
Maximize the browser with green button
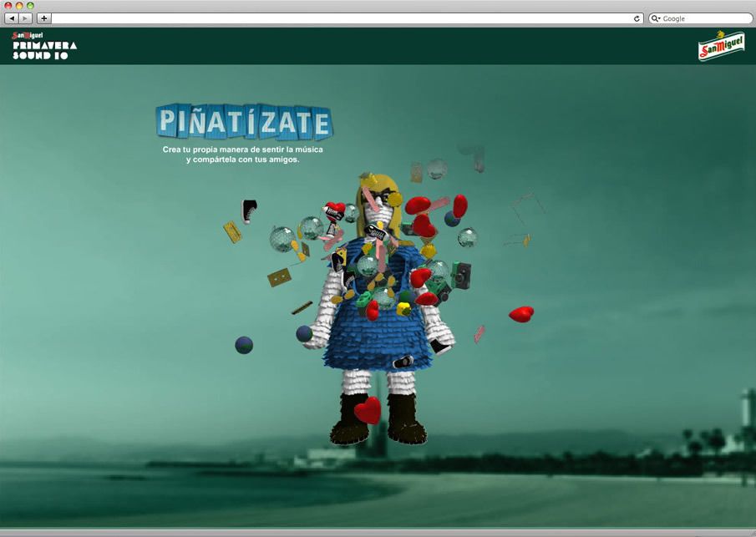[30, 5]
